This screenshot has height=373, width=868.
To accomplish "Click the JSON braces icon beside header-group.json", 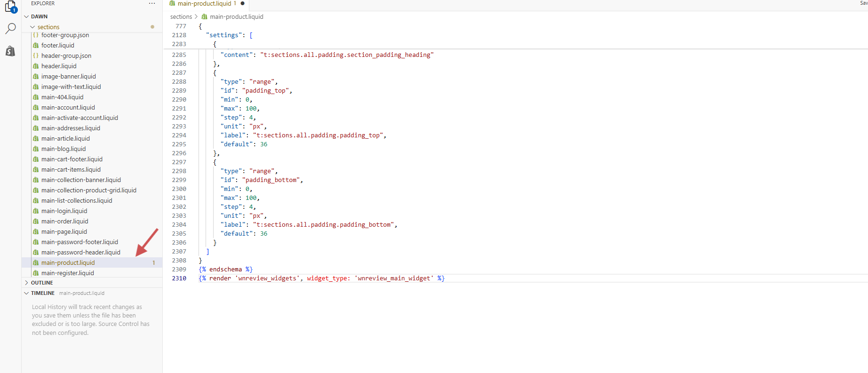I will [36, 56].
